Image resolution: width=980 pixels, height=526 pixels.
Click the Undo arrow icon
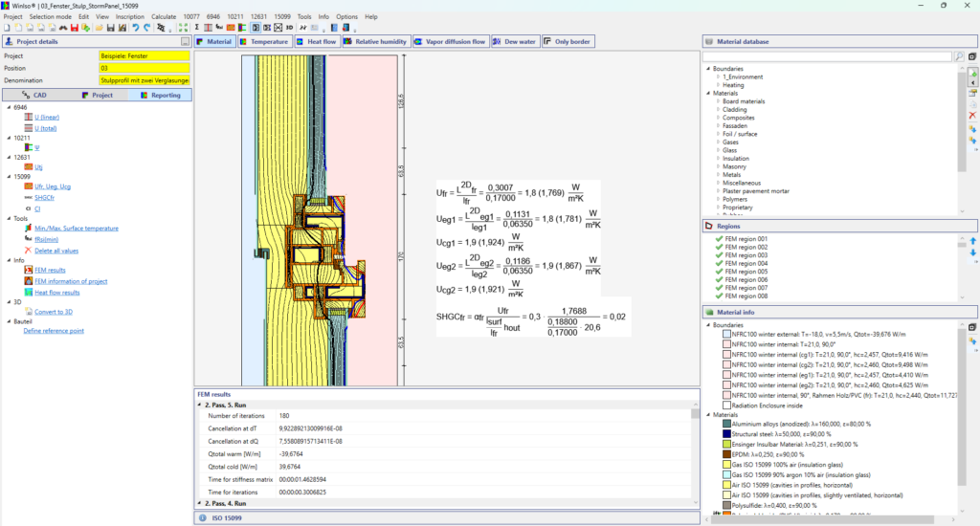coord(136,28)
